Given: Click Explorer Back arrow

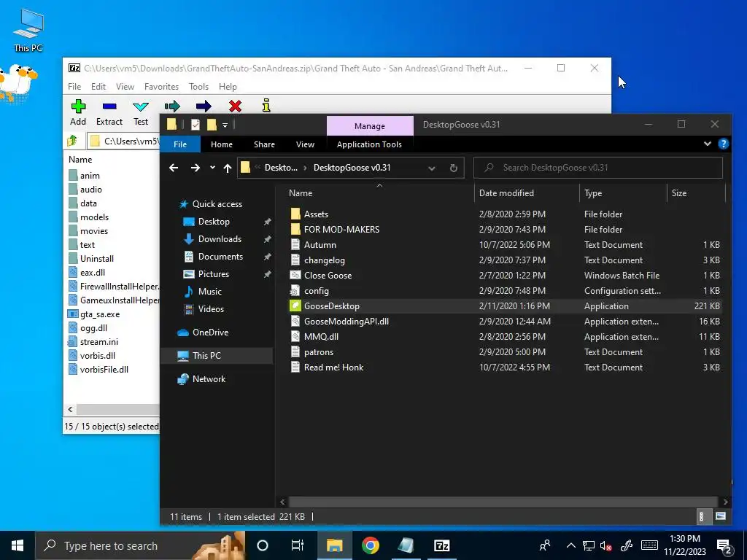Looking at the screenshot, I should 174,168.
